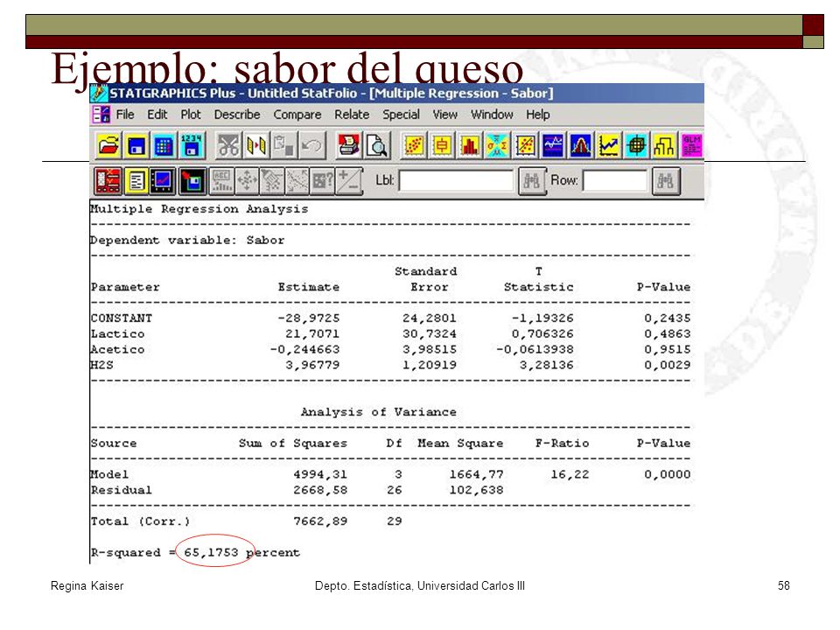This screenshot has width=840, height=630.
Task: Click the STATGRAPHICS Plus title bar
Action: coord(396,94)
